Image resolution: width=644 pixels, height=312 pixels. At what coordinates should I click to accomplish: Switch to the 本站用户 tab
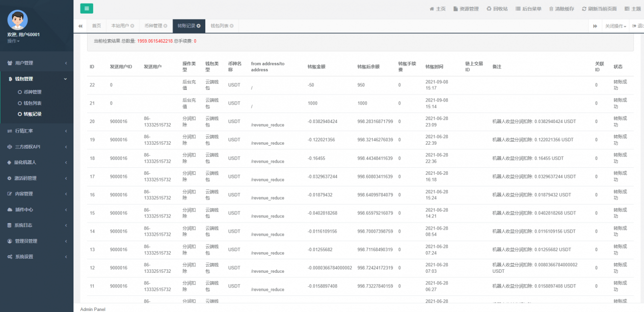pos(120,26)
